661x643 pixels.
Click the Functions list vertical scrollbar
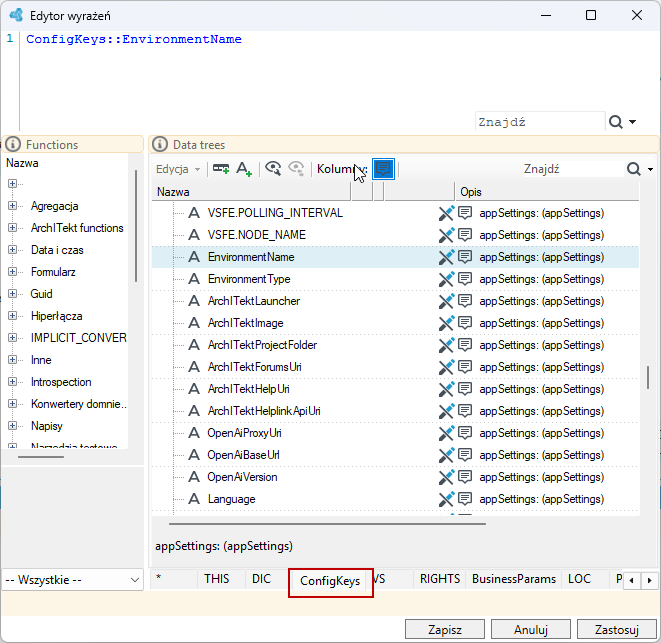pyautogui.click(x=136, y=226)
